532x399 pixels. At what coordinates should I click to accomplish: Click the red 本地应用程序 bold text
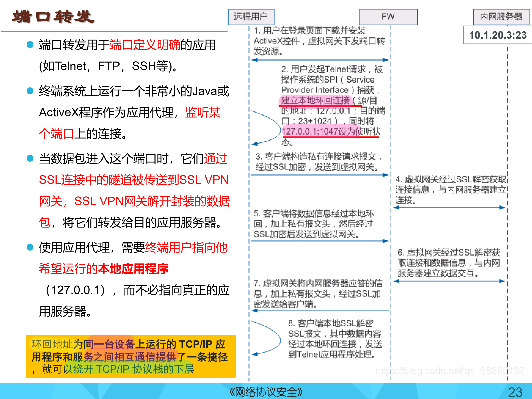[134, 269]
